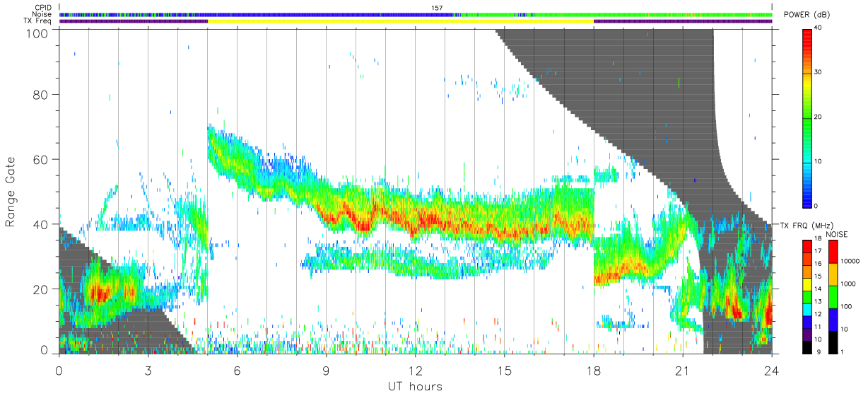Click the "Range Gate" axis title
The width and height of the screenshot is (868, 401).
coord(11,192)
